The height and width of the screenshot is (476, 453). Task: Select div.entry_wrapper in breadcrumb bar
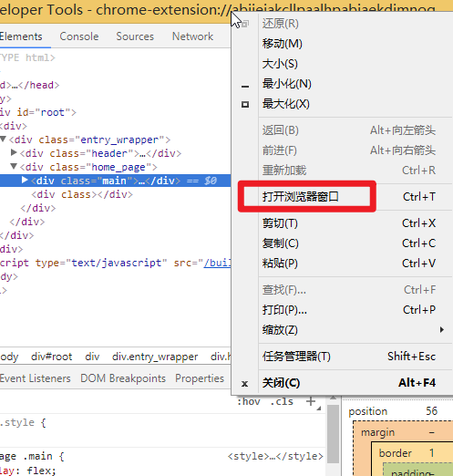pyautogui.click(x=155, y=357)
